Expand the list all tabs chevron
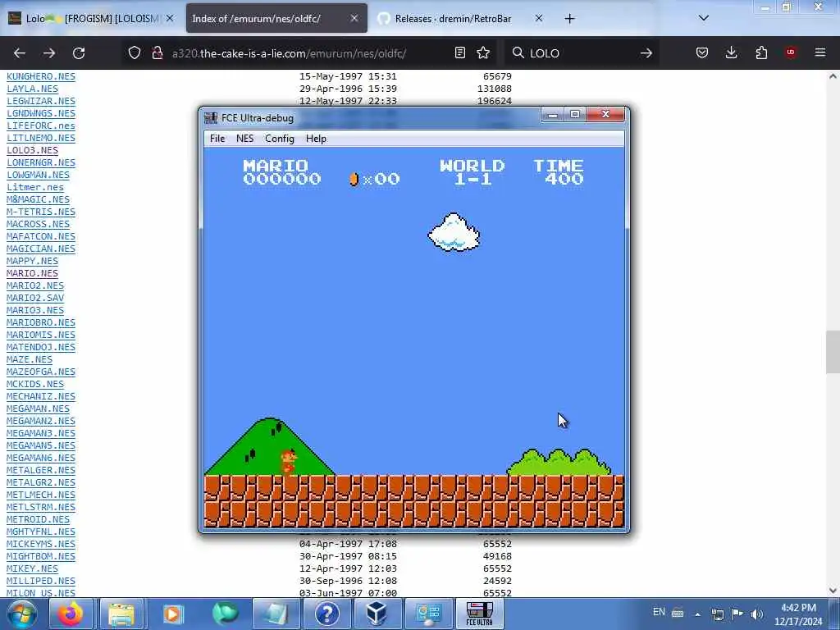The image size is (840, 630). tap(704, 18)
